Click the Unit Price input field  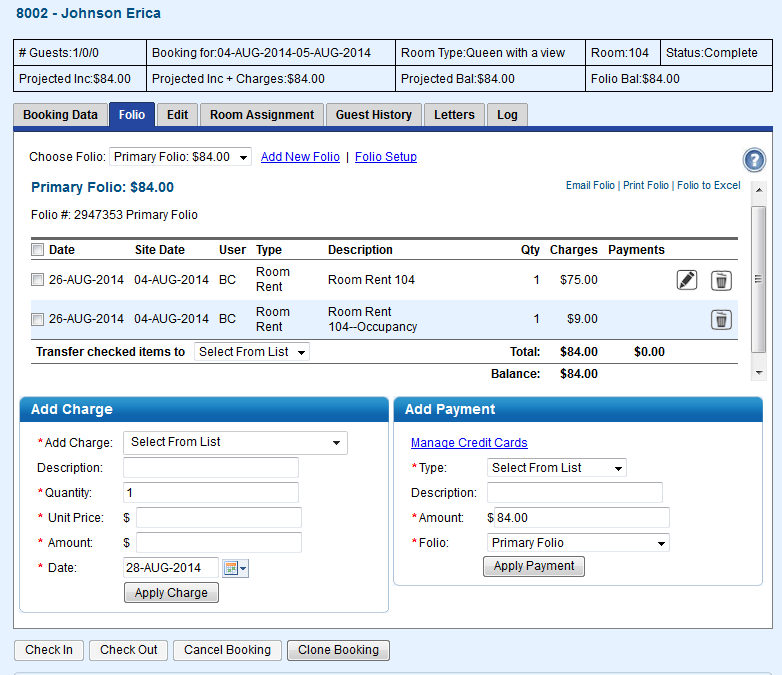coord(219,517)
